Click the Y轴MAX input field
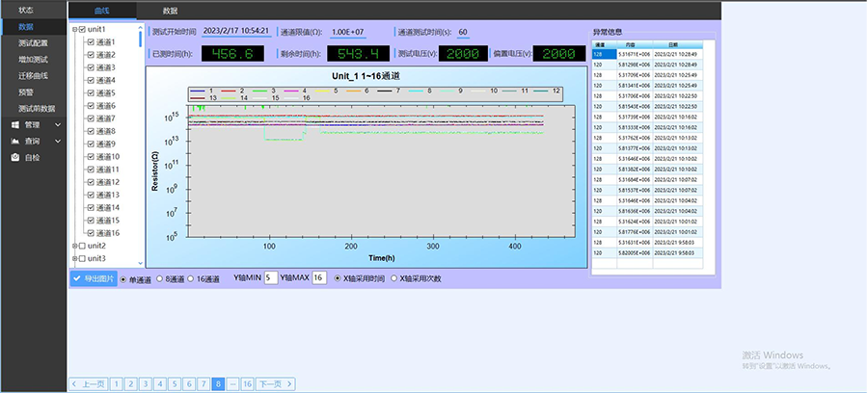Viewport: 868px width, 393px height. click(x=318, y=278)
